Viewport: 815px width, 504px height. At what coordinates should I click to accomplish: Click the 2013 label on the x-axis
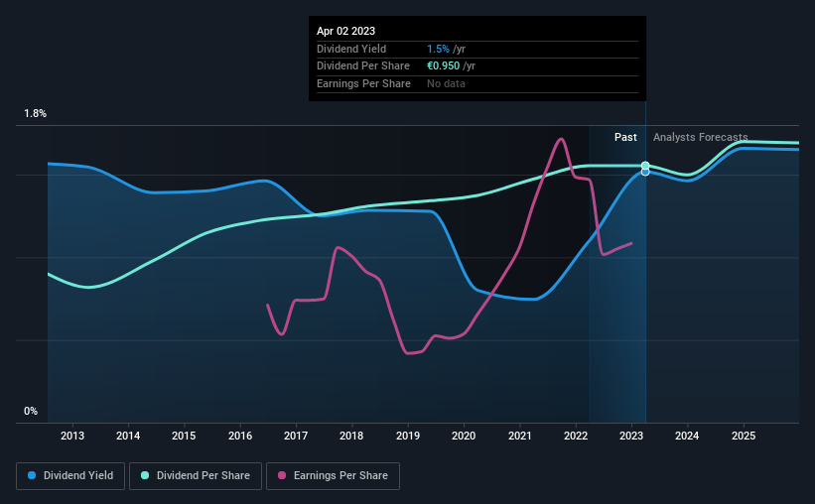tap(72, 436)
